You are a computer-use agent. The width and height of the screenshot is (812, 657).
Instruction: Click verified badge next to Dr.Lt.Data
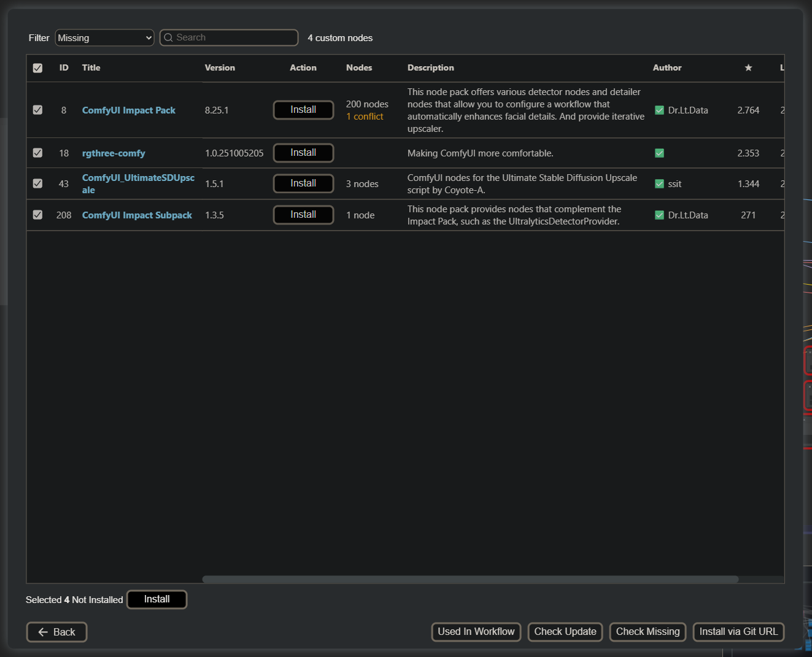(x=659, y=110)
